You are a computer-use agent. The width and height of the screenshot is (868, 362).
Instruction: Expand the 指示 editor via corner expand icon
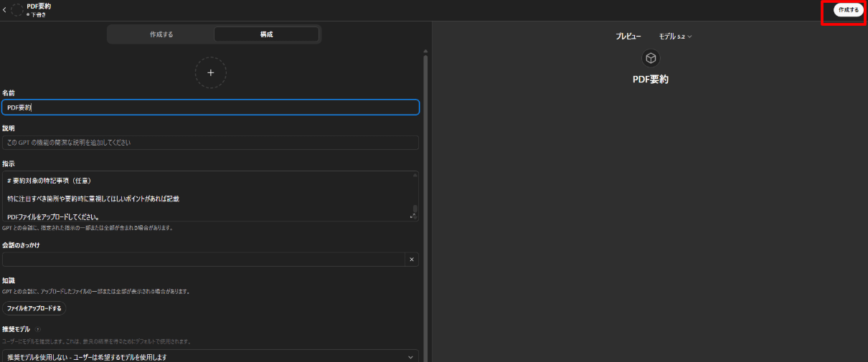click(413, 216)
